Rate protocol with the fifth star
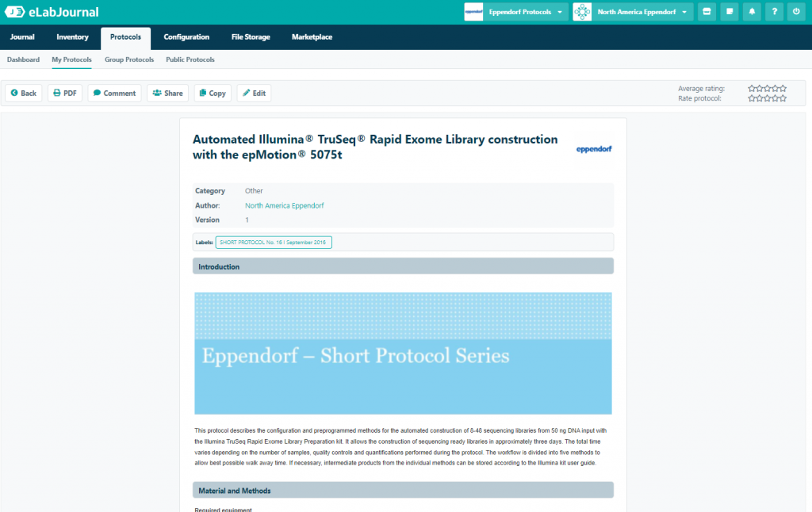 pos(783,98)
